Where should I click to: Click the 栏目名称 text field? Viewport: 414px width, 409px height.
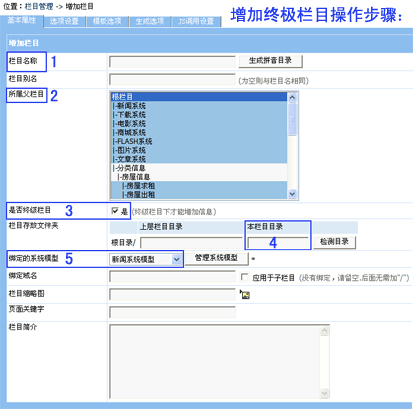coord(172,62)
